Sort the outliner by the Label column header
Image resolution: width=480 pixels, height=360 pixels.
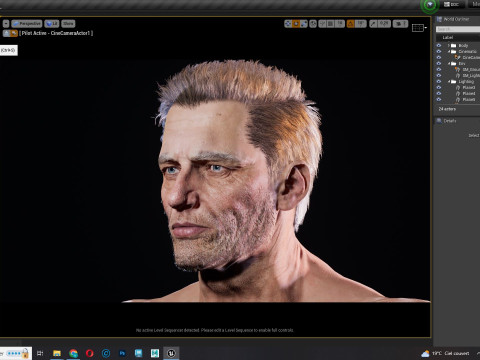click(x=448, y=37)
